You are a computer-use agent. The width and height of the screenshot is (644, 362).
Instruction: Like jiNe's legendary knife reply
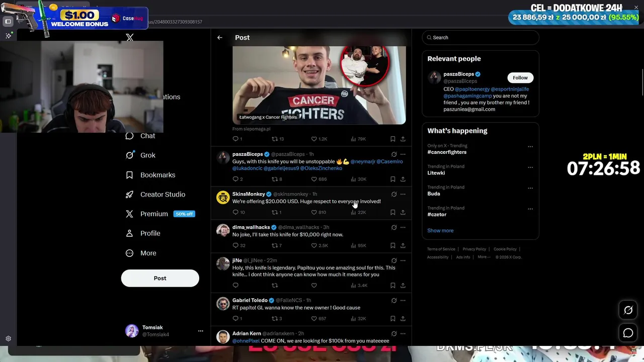[314, 286]
